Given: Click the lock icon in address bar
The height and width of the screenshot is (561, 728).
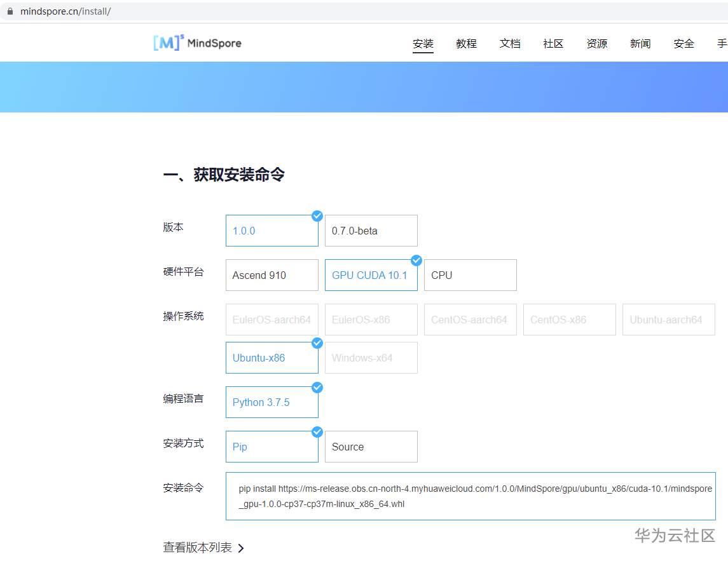Looking at the screenshot, I should 10,11.
